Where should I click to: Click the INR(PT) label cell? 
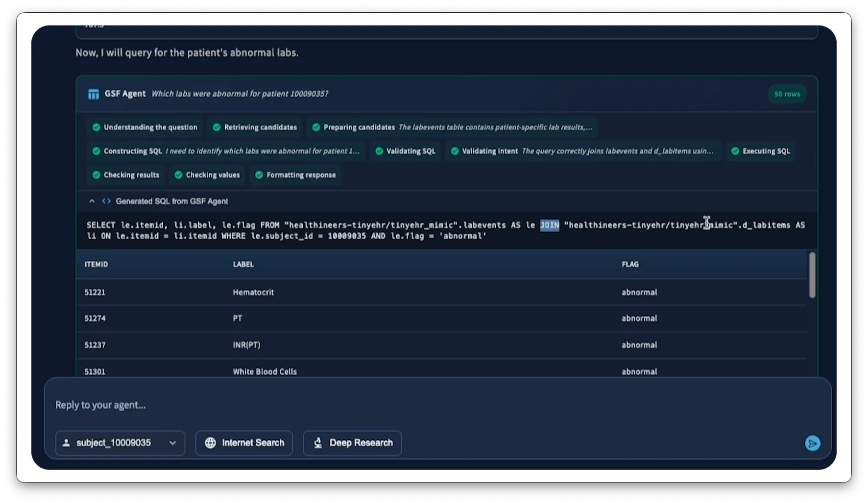pos(246,345)
